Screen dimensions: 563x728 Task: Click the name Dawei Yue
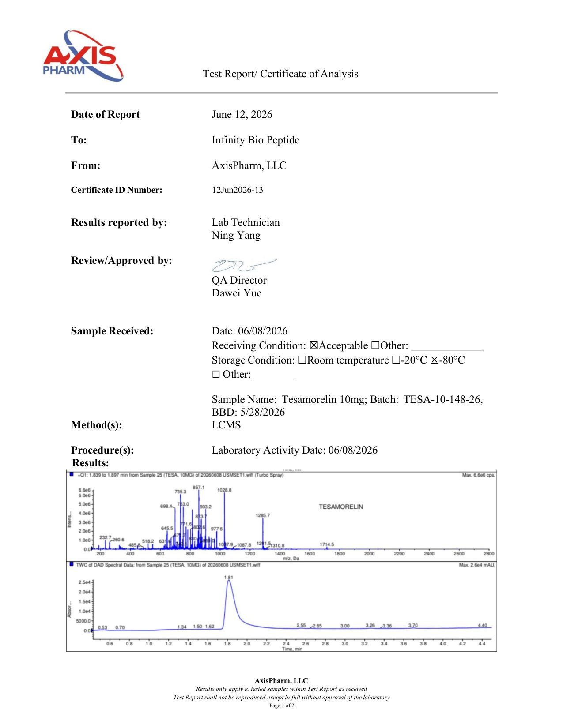click(x=237, y=293)
